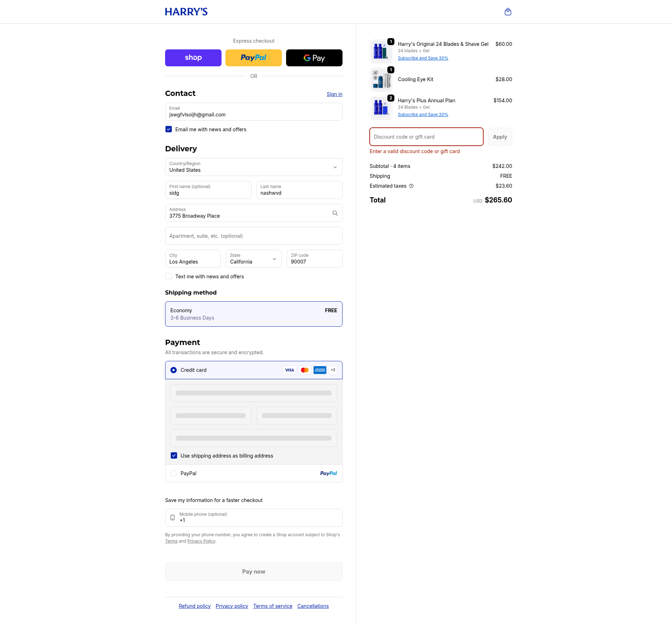Click the Visa card icon
Viewport: 672px width, 623px height.
point(289,370)
